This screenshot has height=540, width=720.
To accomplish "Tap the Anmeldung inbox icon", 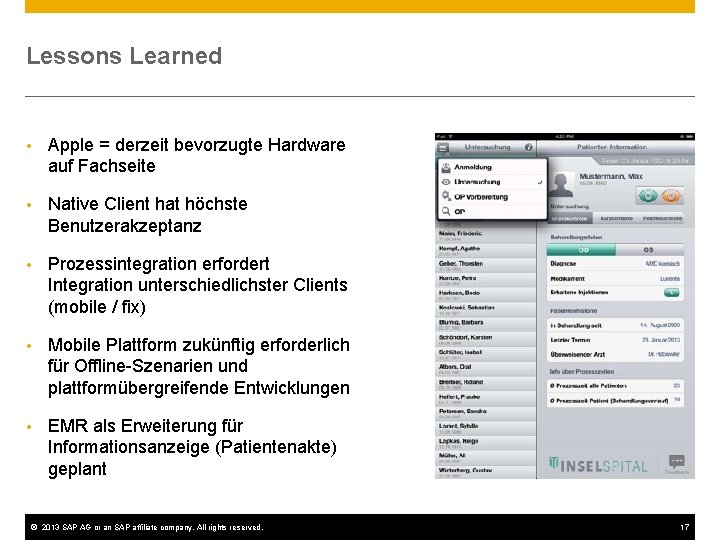I will [446, 167].
